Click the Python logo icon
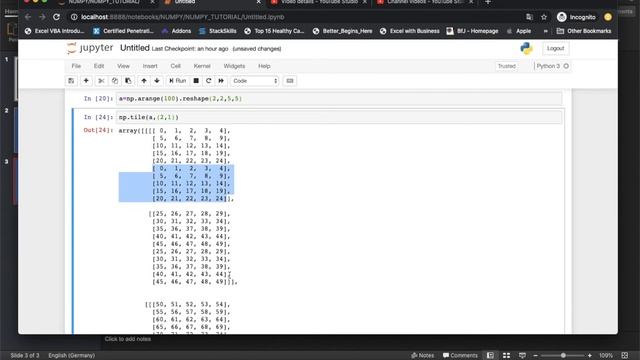 click(x=527, y=48)
